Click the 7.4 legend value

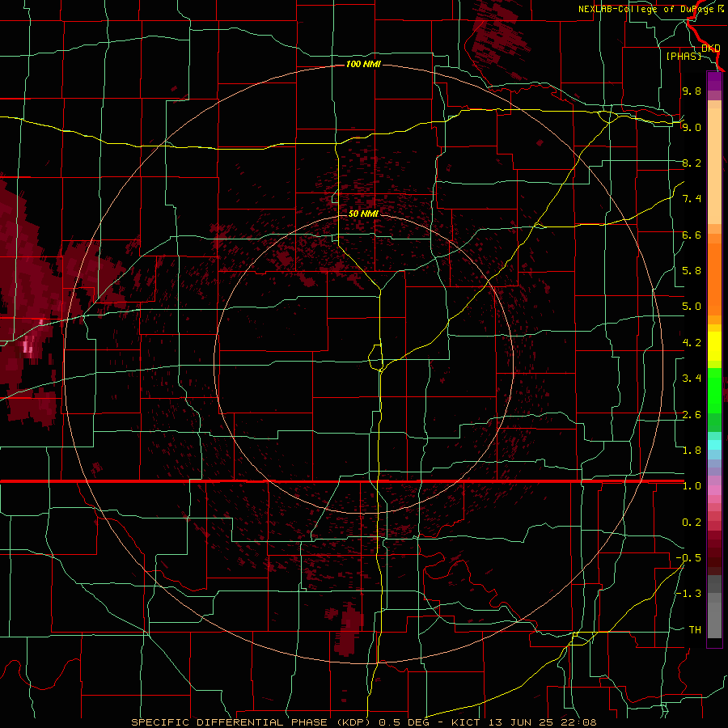coord(692,199)
